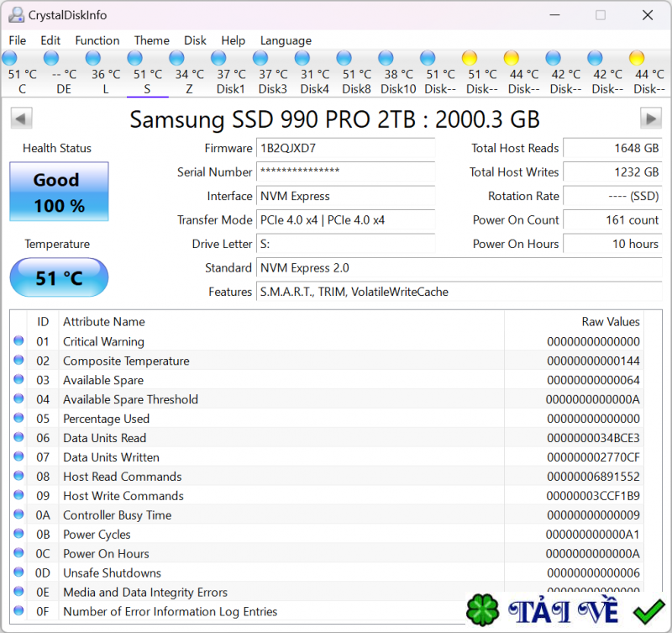This screenshot has width=672, height=633.
Task: Click the 51 °C temperature indicator
Action: point(59,277)
